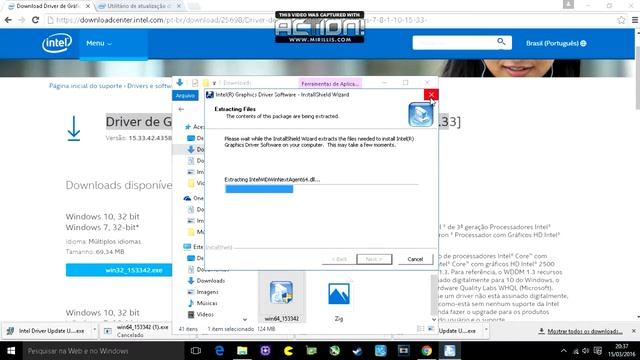Reload the Intel download page
The height and width of the screenshot is (360, 640).
36,20
